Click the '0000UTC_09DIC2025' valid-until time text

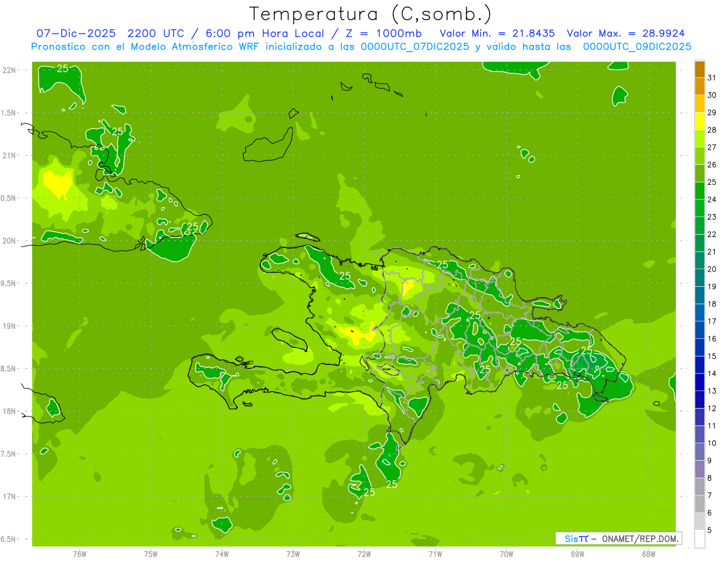(637, 47)
